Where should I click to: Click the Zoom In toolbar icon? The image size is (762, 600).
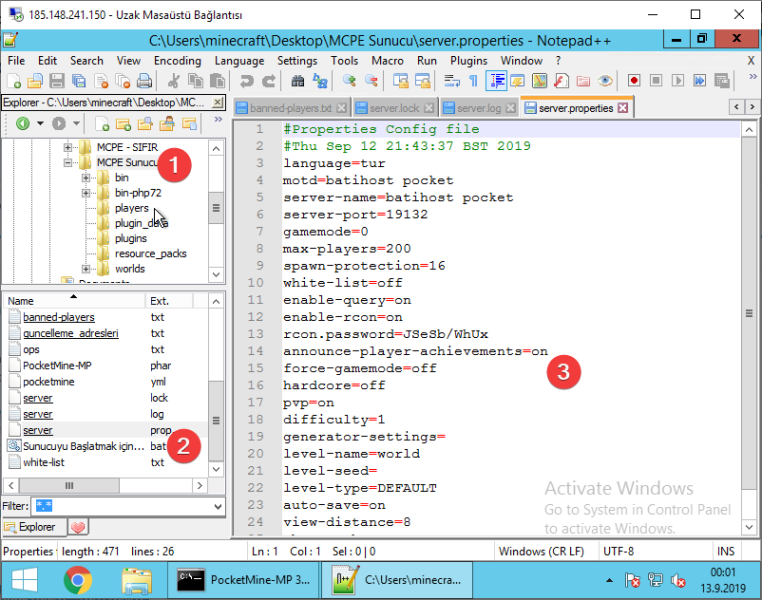coord(349,81)
